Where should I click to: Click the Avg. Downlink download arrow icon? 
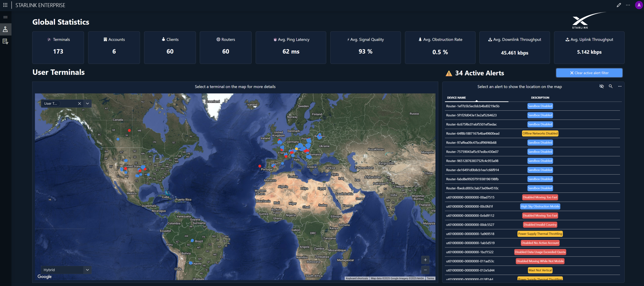[x=490, y=39]
